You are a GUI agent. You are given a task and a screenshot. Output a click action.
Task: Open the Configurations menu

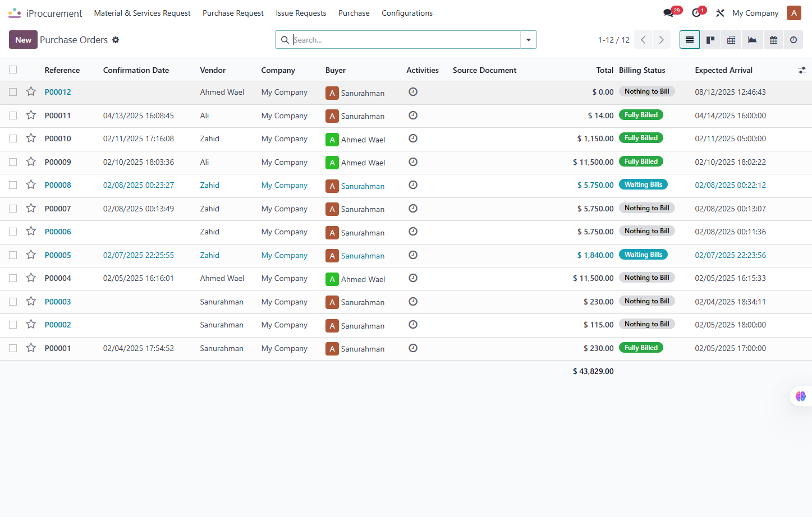(x=407, y=13)
